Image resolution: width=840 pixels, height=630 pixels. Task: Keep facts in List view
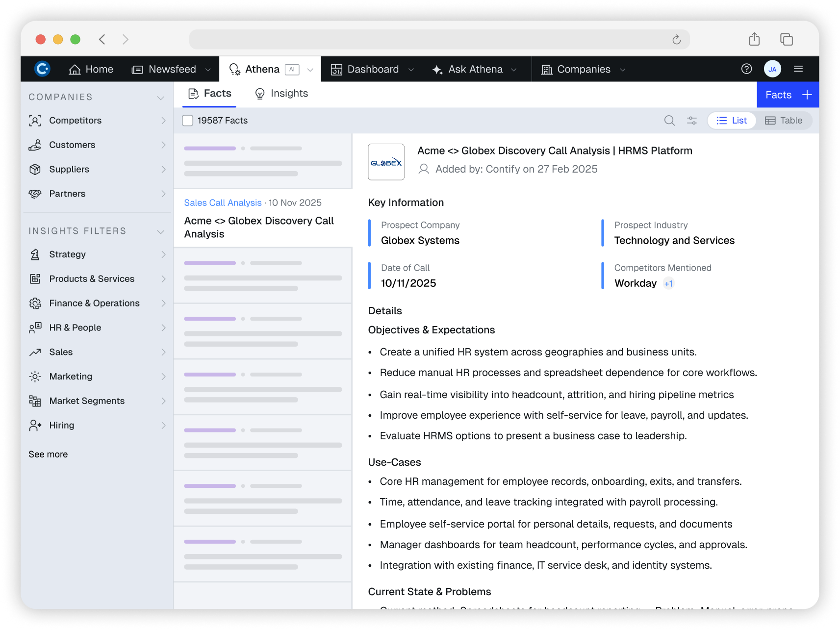[x=731, y=120]
